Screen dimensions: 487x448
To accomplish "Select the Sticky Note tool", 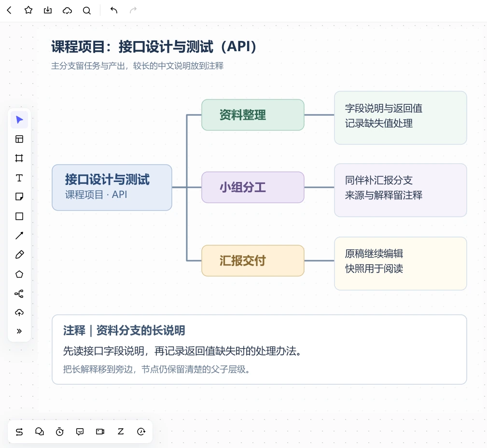I will coord(19,196).
